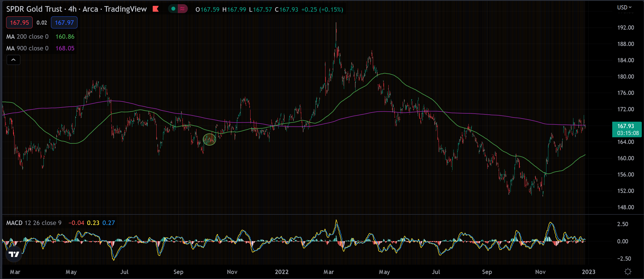
Task: Click the MA 900 value 168.05
Action: 65,48
